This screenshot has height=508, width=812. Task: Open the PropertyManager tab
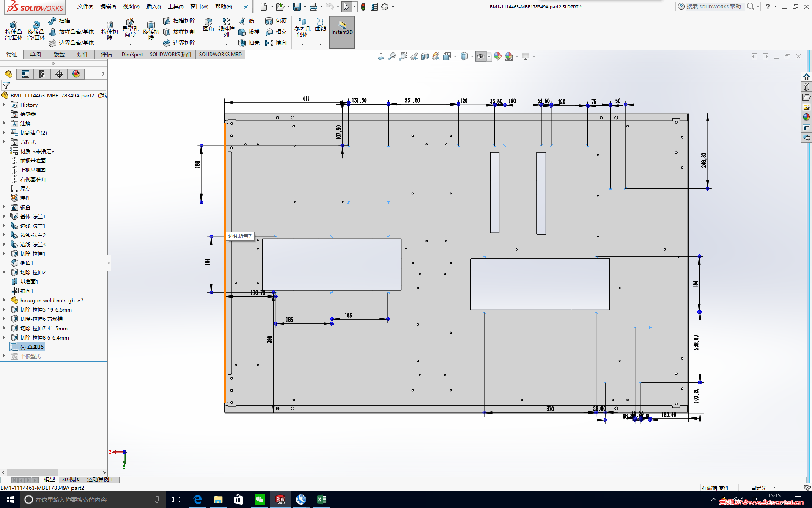[x=25, y=74]
